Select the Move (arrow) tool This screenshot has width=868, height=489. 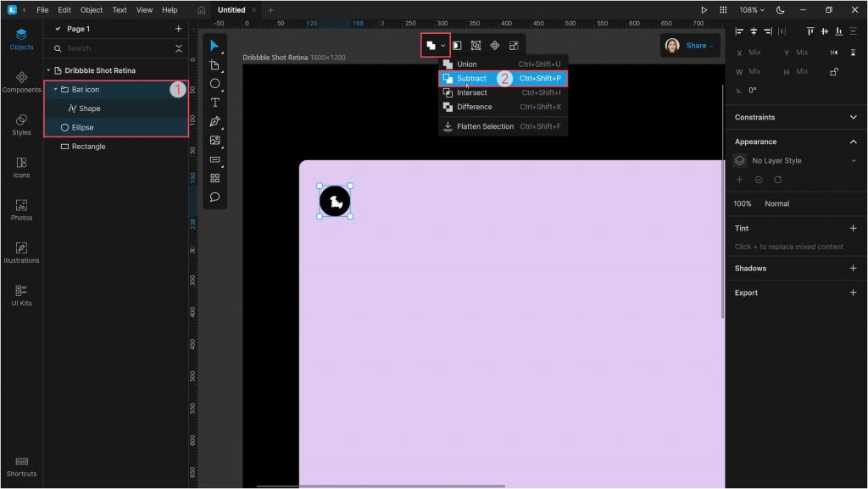(214, 46)
